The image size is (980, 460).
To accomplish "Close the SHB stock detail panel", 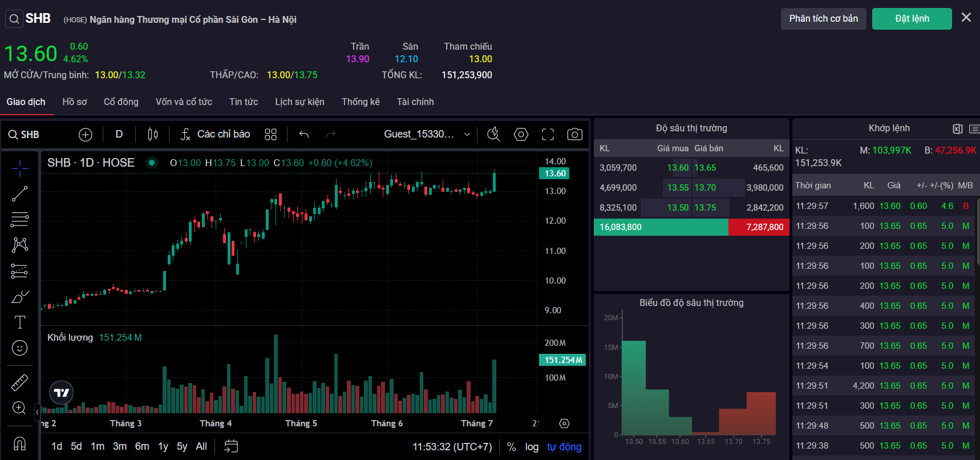I will click(x=966, y=18).
